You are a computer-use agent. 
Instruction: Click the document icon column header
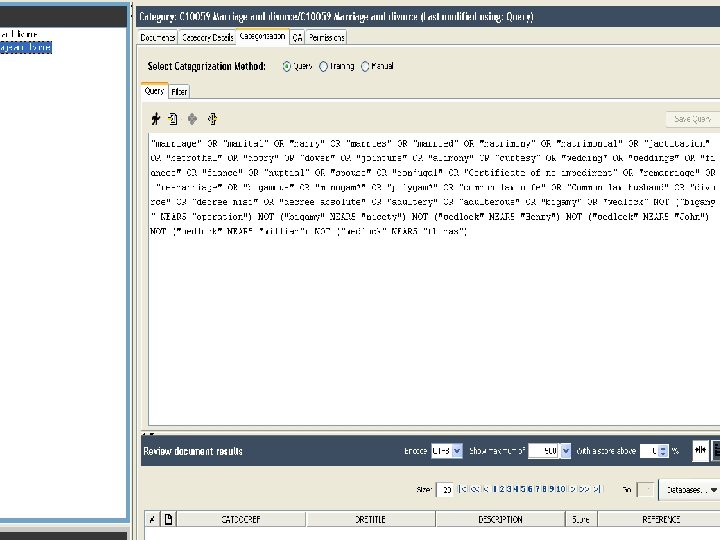click(x=168, y=519)
